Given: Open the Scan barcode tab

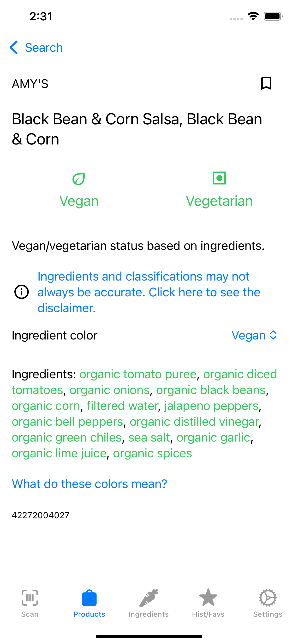Looking at the screenshot, I should (30, 603).
